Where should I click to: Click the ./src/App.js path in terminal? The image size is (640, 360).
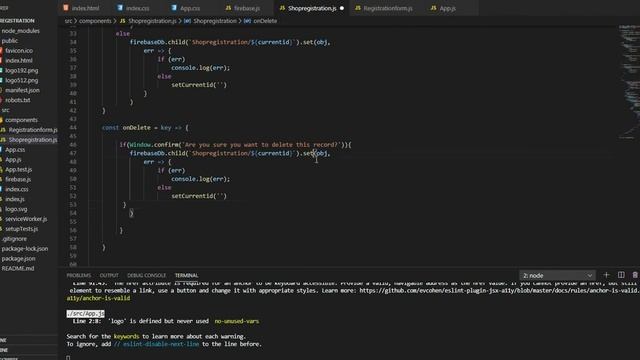point(86,313)
